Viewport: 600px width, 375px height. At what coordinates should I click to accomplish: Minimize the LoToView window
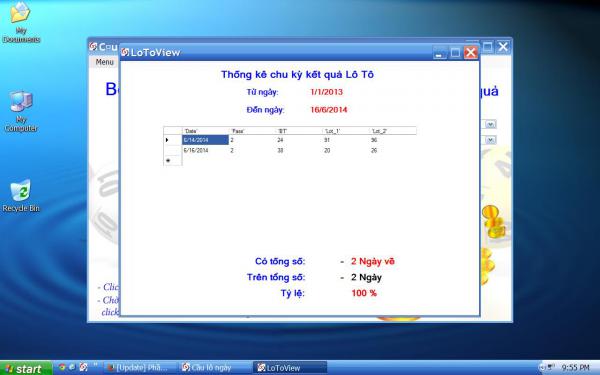(439, 52)
